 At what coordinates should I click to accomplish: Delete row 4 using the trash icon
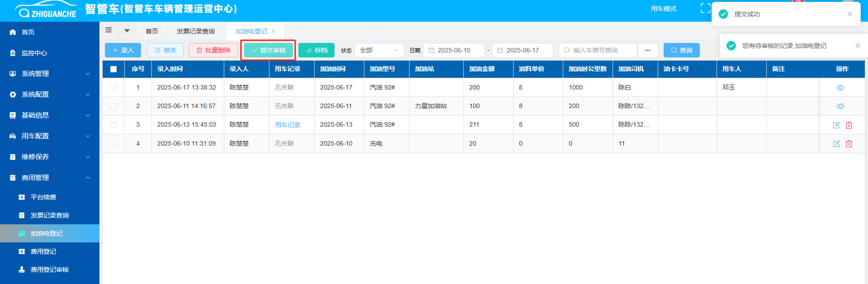849,144
